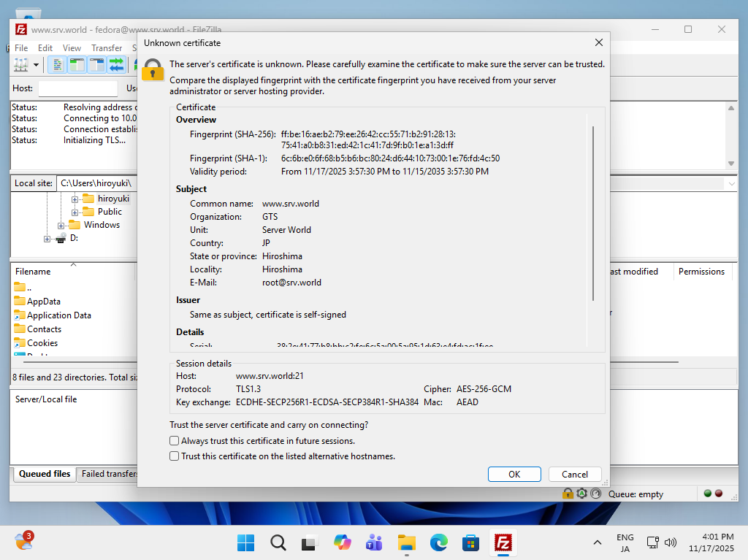Viewport: 748px width, 560px height.
Task: Toggle the message log display
Action: 57,65
